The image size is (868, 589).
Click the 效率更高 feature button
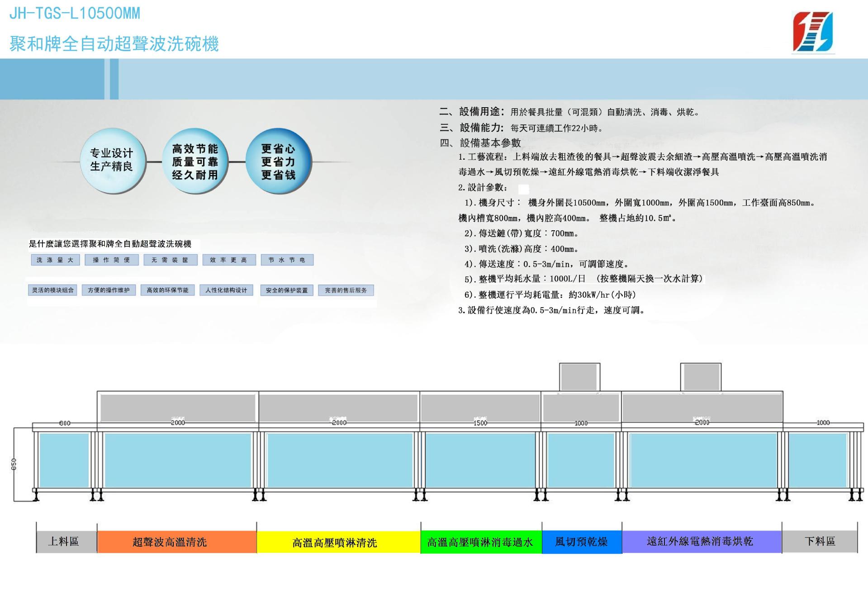229,260
